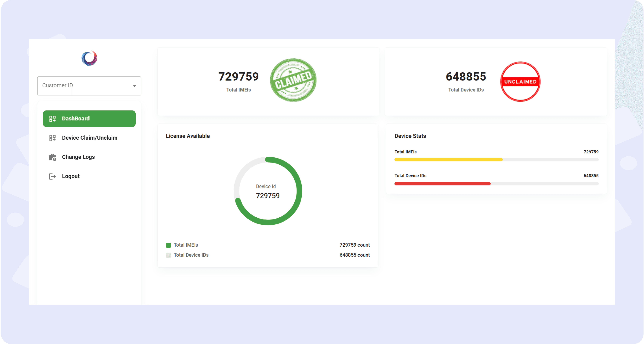Image resolution: width=644 pixels, height=344 pixels.
Task: Click Total IMEIs legend label under chart
Action: point(186,245)
